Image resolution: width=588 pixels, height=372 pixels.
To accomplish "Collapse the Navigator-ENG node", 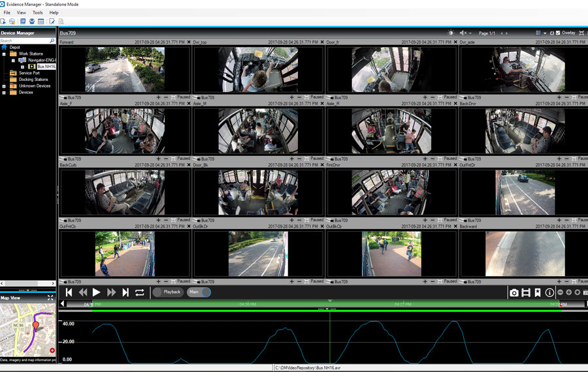I will click(x=13, y=60).
